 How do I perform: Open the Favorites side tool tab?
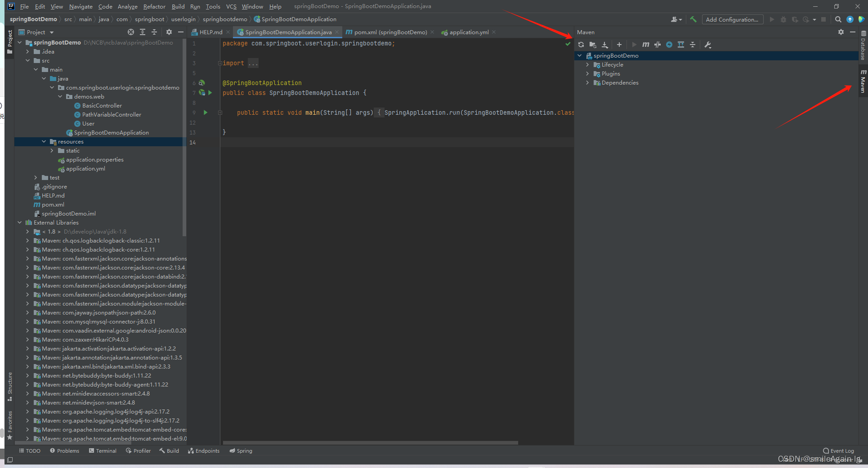[9, 425]
